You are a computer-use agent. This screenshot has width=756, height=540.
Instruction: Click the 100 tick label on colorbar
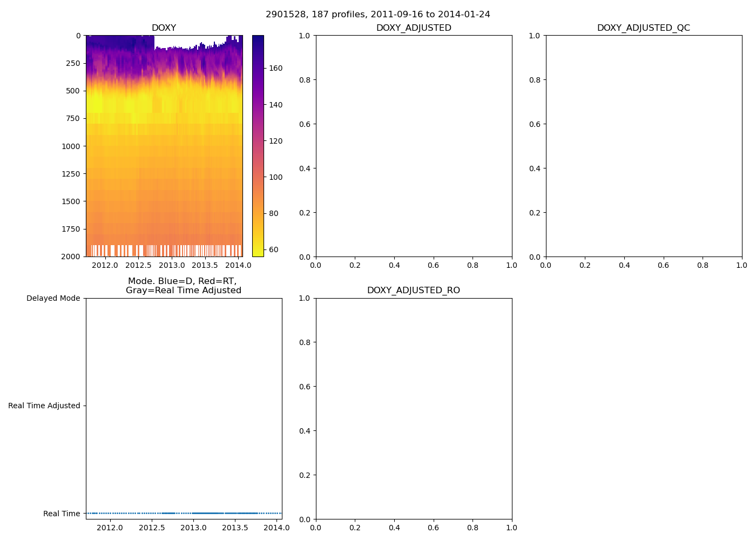(275, 178)
